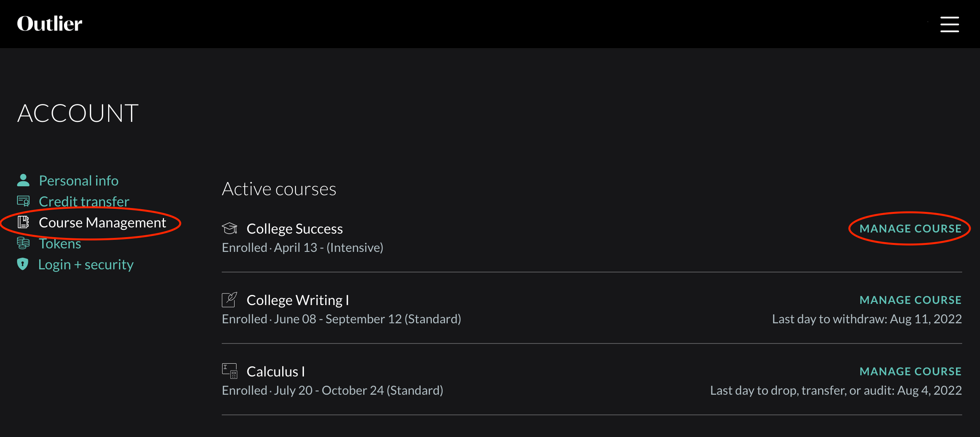
Task: Open the Tokens section
Action: [x=60, y=244]
